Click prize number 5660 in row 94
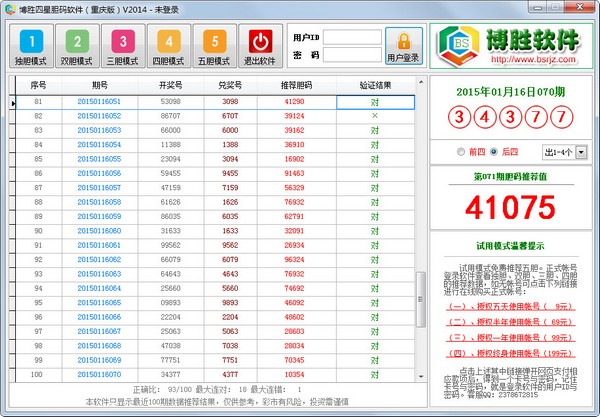Image resolution: width=600 pixels, height=417 pixels. [x=230, y=288]
